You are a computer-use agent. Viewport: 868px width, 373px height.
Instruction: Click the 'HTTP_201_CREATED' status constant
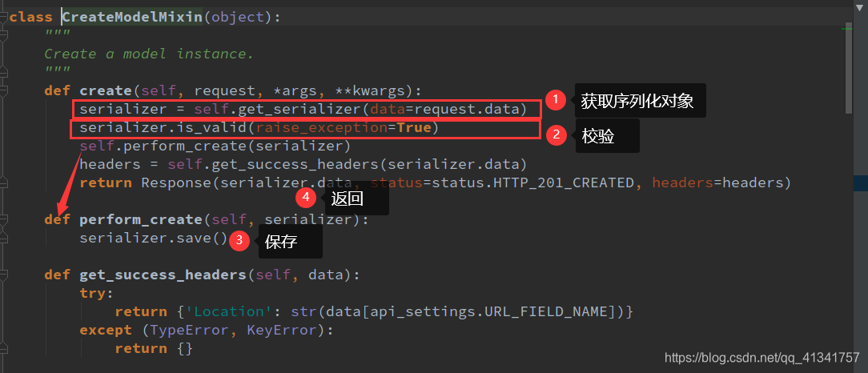tap(562, 182)
